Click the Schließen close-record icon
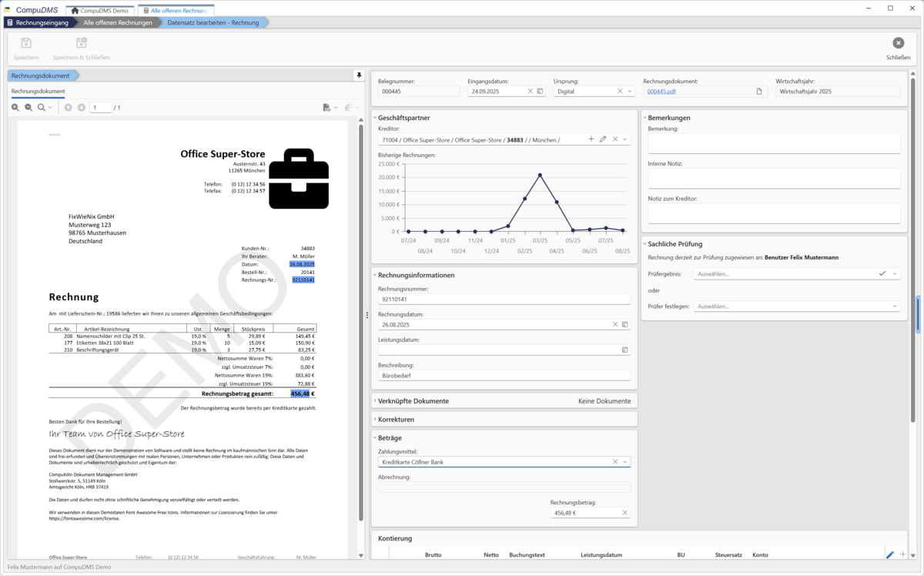This screenshot has height=576, width=924. pyautogui.click(x=898, y=44)
